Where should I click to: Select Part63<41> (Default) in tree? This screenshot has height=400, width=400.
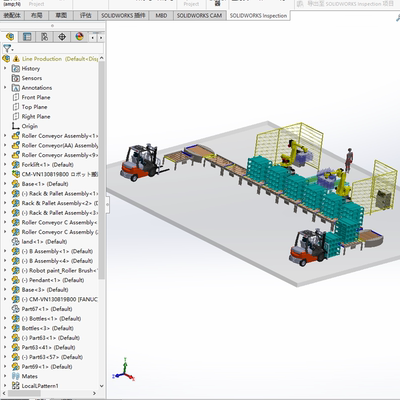[48, 348]
